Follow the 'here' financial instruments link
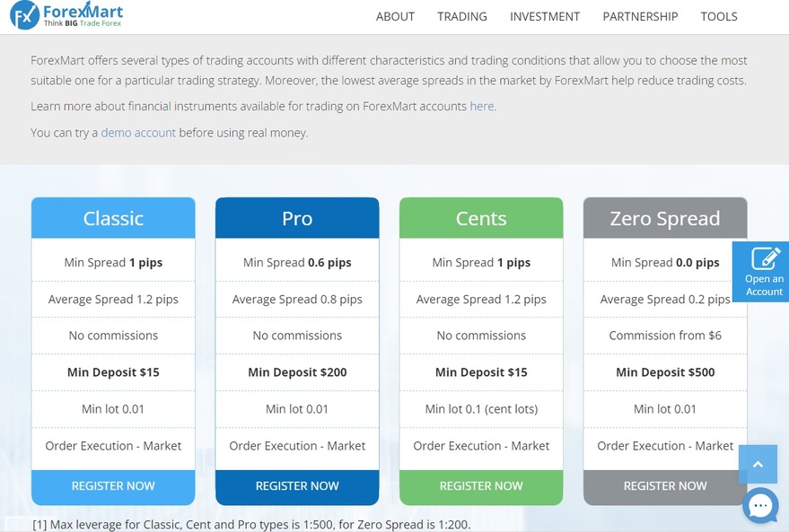This screenshot has width=789, height=532. tap(481, 106)
